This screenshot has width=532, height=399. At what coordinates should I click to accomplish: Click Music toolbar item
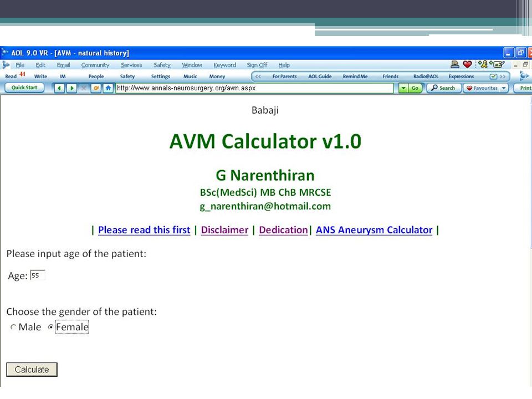tap(190, 76)
